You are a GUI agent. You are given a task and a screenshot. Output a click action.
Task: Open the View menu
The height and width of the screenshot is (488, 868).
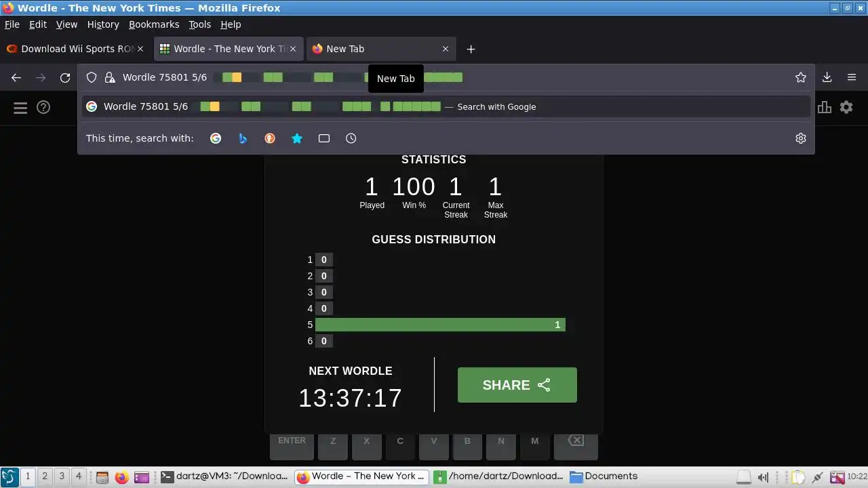66,24
